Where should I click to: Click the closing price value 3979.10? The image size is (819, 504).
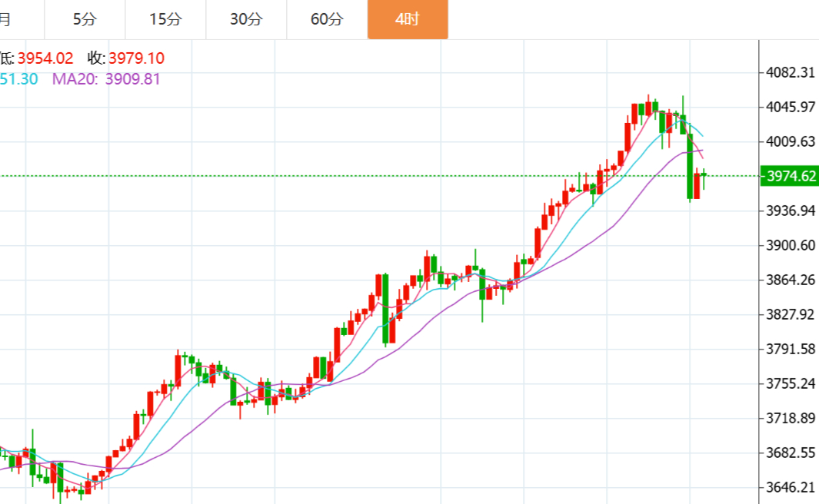click(x=136, y=58)
